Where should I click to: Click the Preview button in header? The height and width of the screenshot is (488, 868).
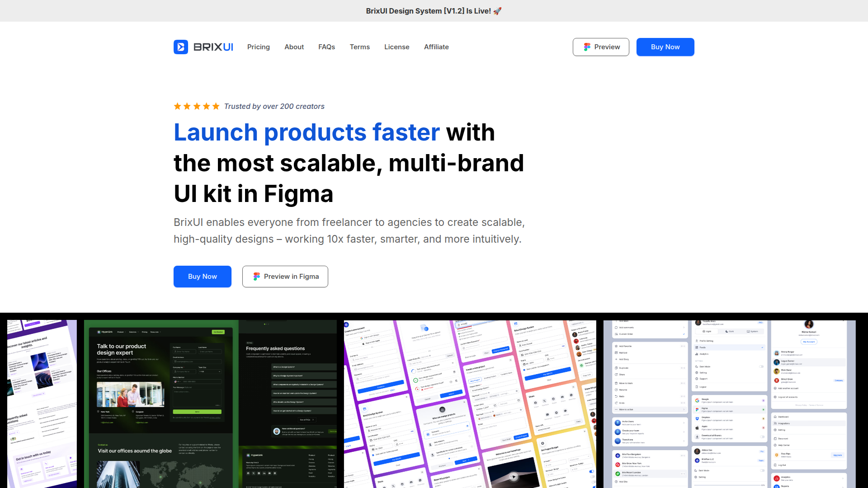(x=601, y=47)
